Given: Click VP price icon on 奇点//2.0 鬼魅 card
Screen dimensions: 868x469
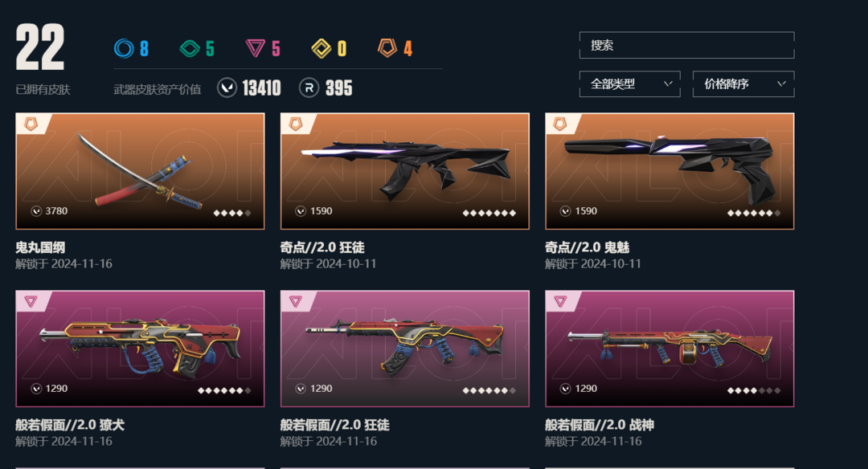Looking at the screenshot, I should click(565, 211).
